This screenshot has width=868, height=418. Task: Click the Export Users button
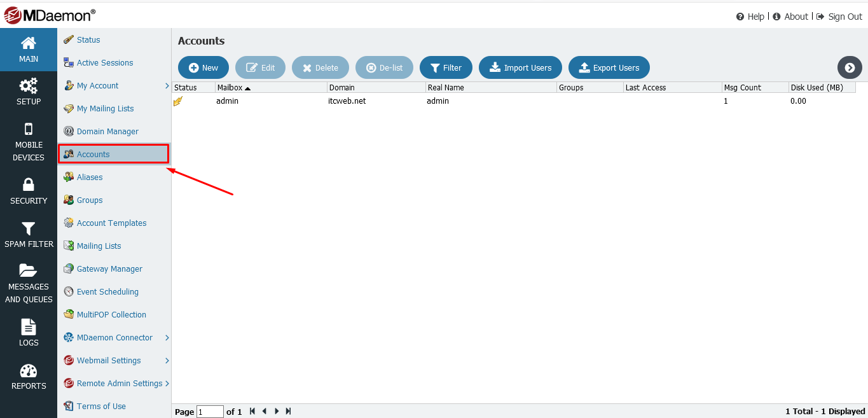click(x=609, y=67)
